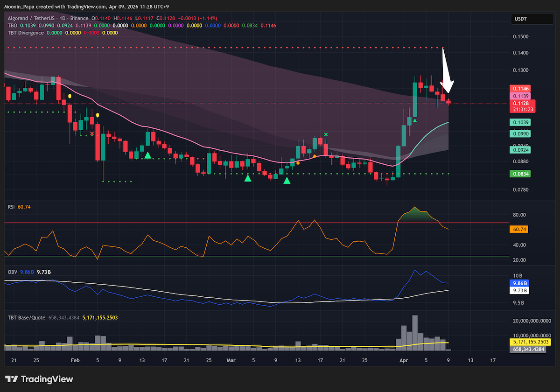Select the RSI indicator legend name

tap(11, 206)
